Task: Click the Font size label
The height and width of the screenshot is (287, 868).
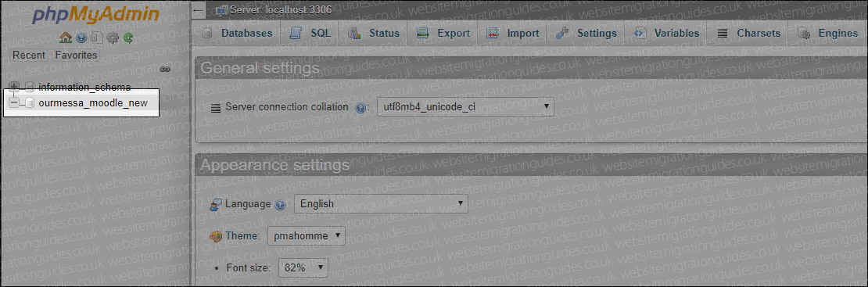Action: pyautogui.click(x=248, y=269)
